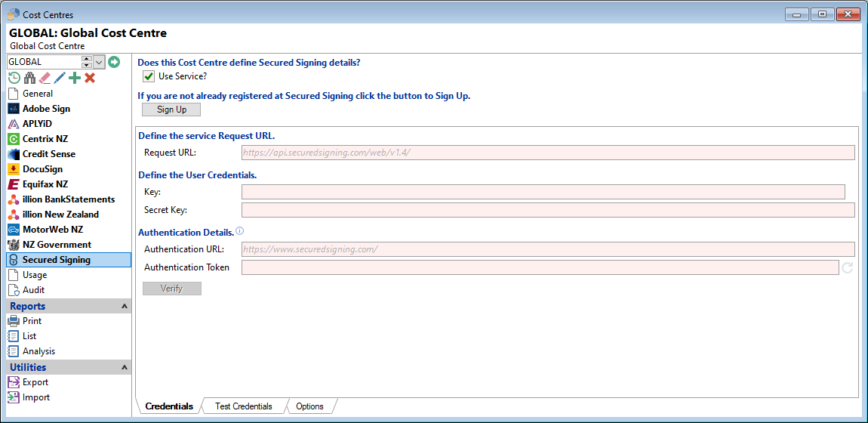Image resolution: width=868 pixels, height=423 pixels.
Task: Click the Key input field
Action: pyautogui.click(x=543, y=192)
